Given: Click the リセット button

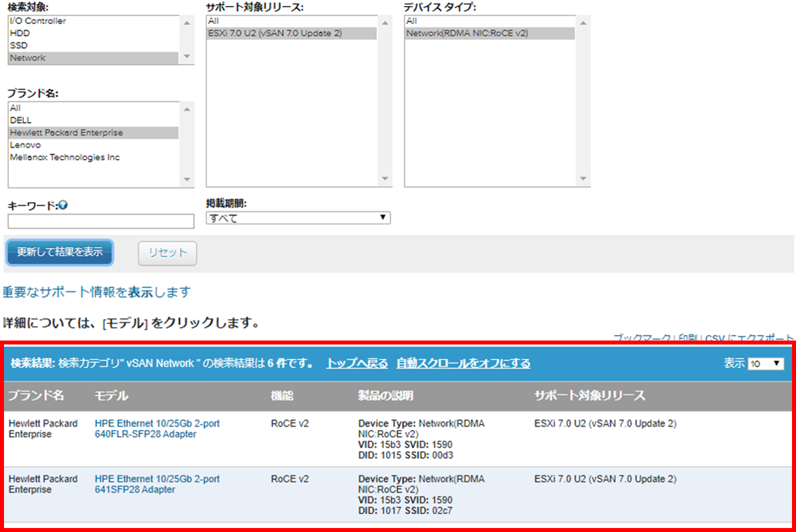Looking at the screenshot, I should 168,253.
